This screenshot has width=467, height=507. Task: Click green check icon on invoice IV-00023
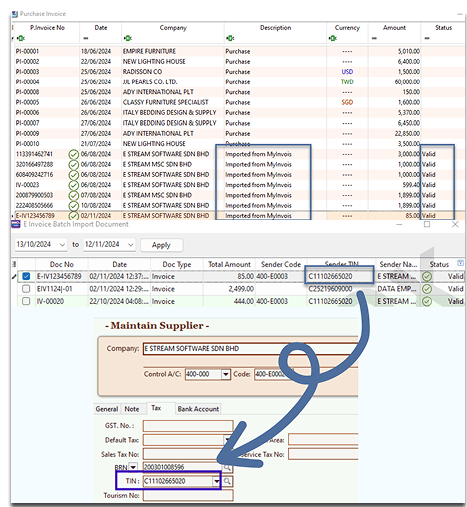coord(73,185)
